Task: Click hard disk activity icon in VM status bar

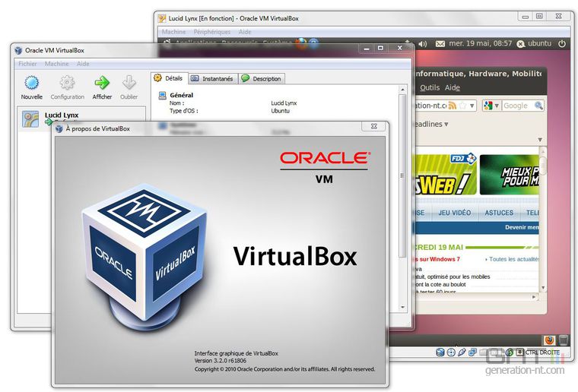Action: (440, 352)
